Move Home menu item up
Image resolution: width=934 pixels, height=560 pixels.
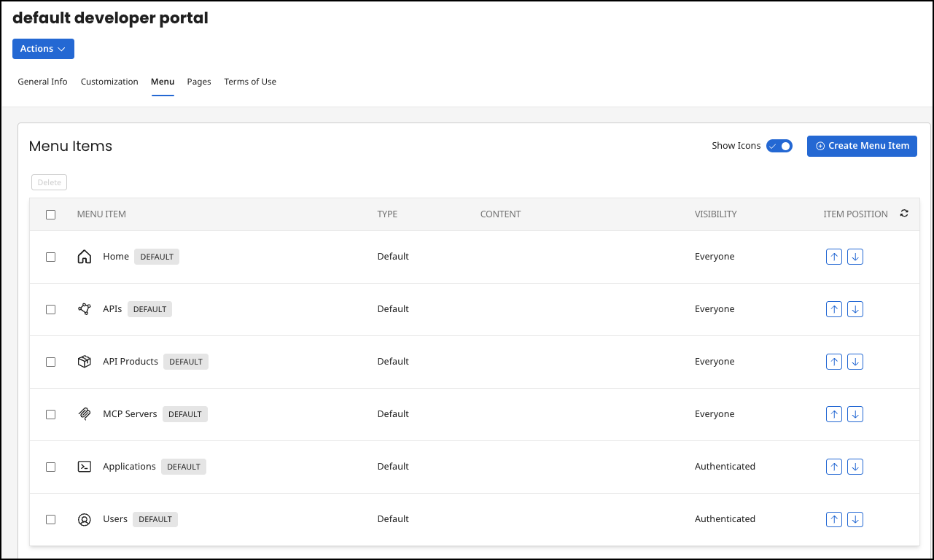tap(834, 257)
